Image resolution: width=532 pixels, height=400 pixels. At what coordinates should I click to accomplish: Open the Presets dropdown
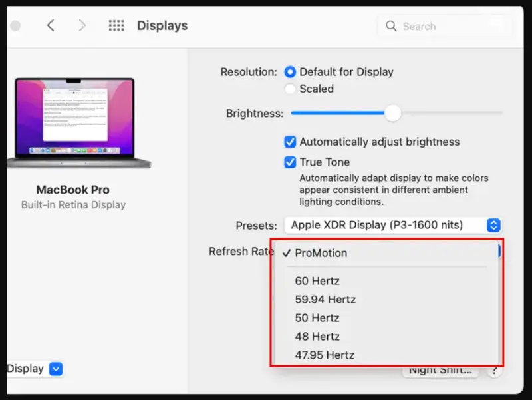pos(392,225)
